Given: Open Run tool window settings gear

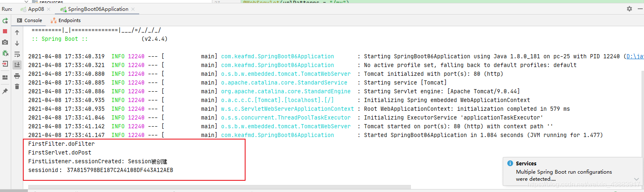Looking at the screenshot, I should click(629, 9).
